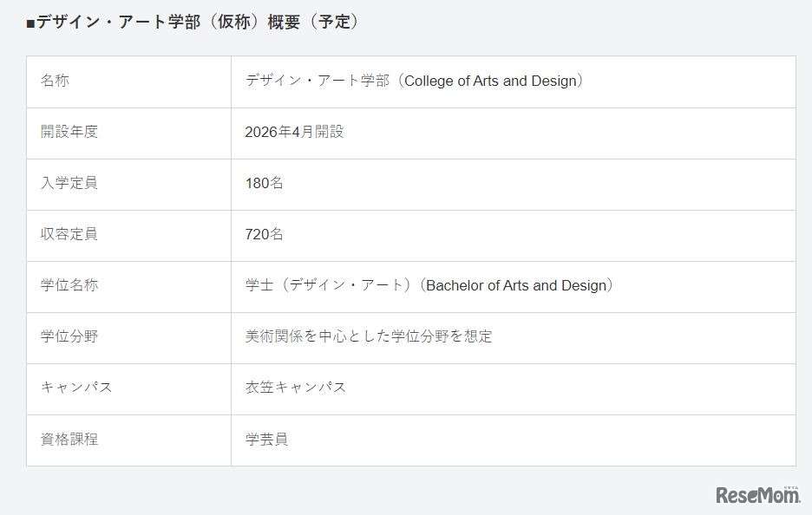Select the 開設年度 row label
The width and height of the screenshot is (812, 515).
pyautogui.click(x=69, y=133)
